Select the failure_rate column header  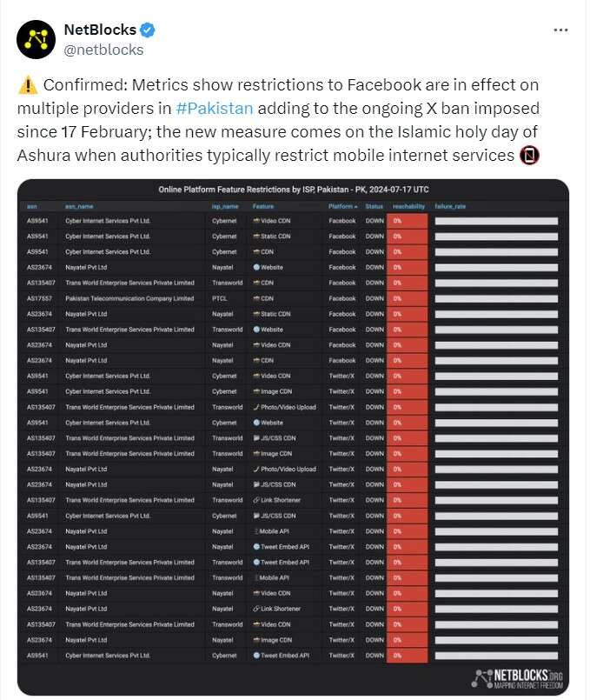[450, 206]
